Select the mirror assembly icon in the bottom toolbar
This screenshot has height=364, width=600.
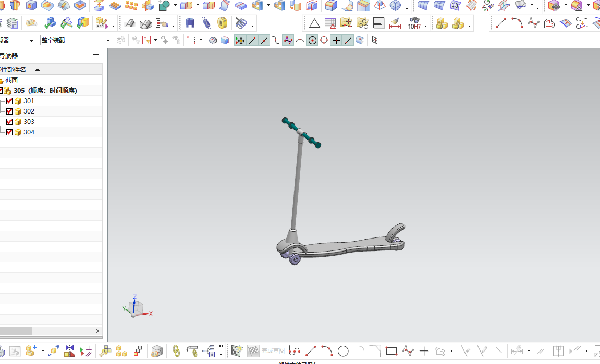(70, 350)
